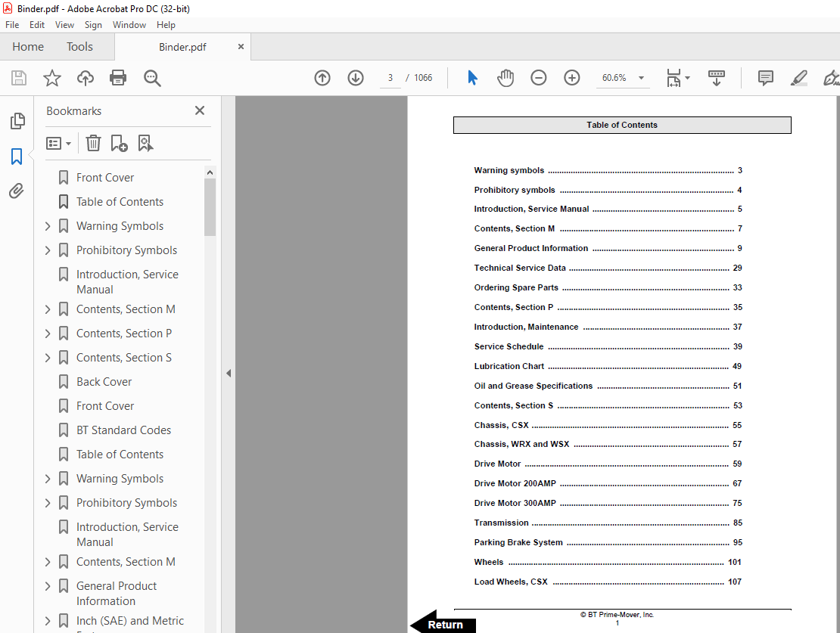Collapse the navigation pane with left arrow

click(x=229, y=374)
